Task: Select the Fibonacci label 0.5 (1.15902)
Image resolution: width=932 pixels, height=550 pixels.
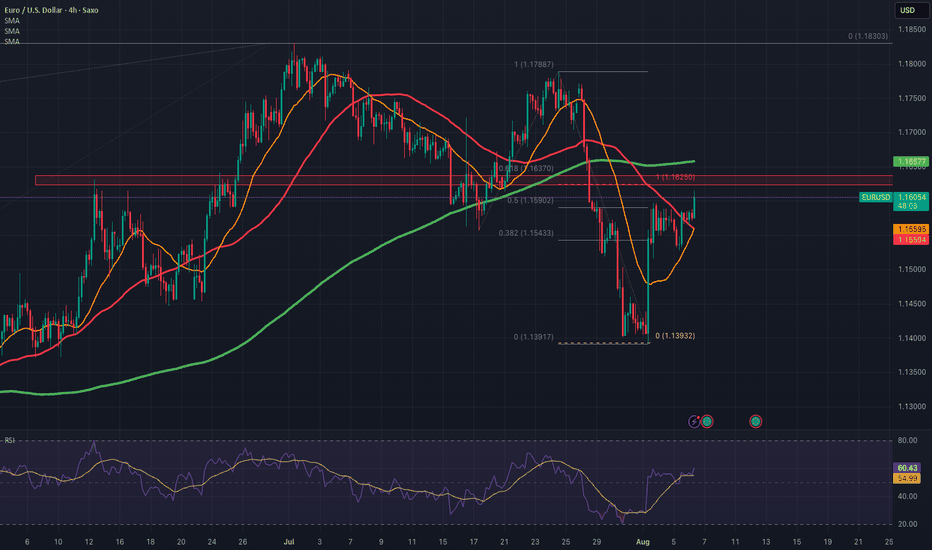Action: (530, 200)
